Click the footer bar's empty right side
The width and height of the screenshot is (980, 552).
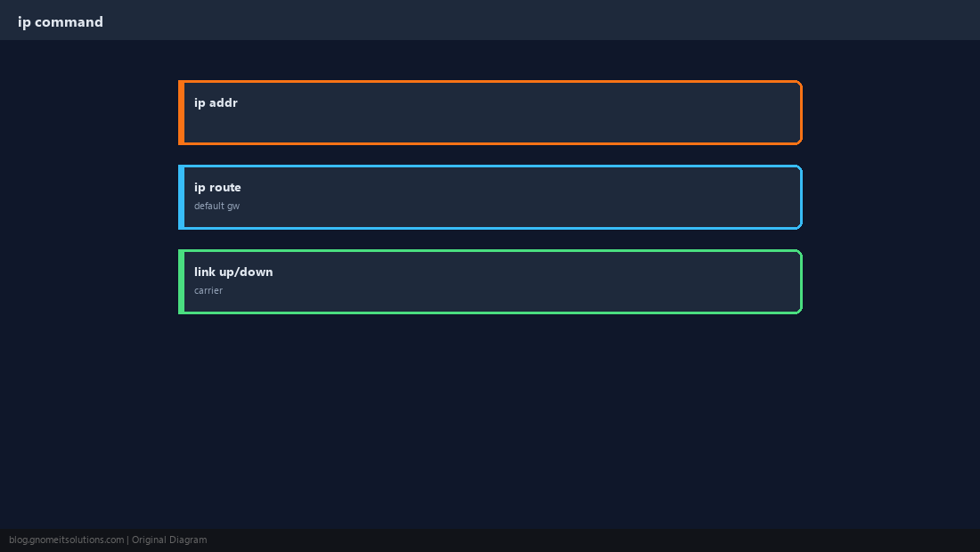[x=593, y=540]
